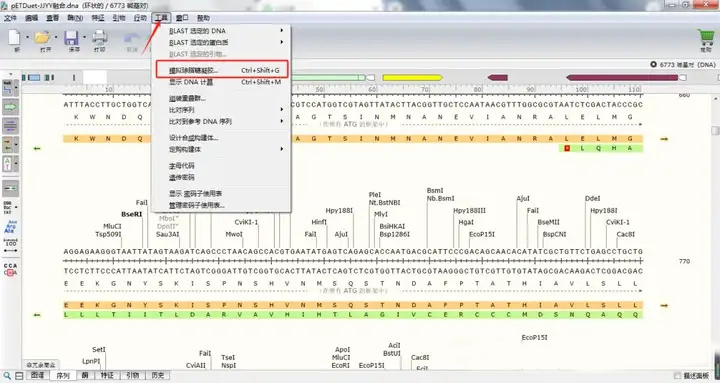Click the magnifier search icon at bottom left
The image size is (720, 383).
coord(7,376)
